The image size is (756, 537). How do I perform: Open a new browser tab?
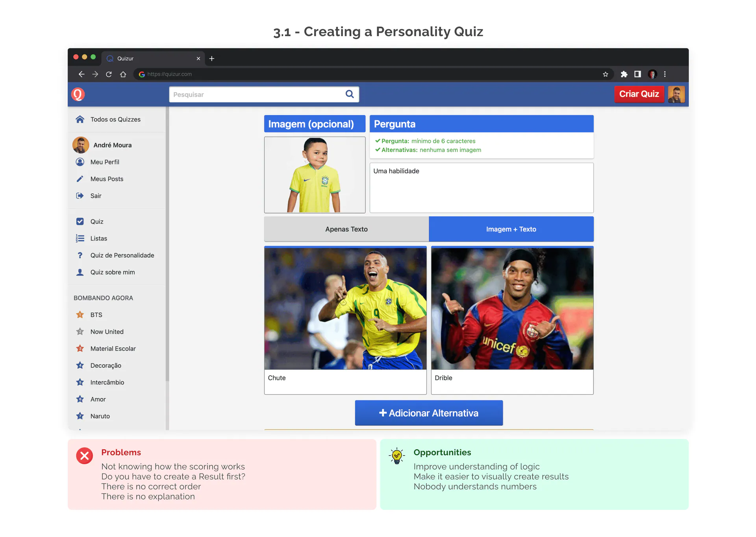click(212, 59)
